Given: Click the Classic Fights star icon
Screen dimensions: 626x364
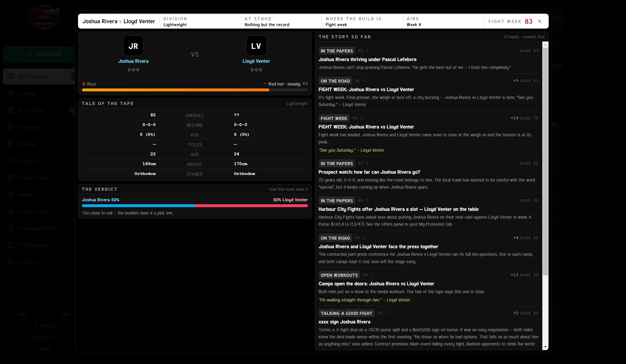Looking at the screenshot, I should [11, 211].
